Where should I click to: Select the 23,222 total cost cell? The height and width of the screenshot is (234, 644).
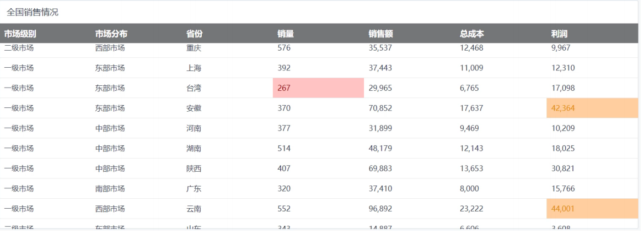pos(471,209)
